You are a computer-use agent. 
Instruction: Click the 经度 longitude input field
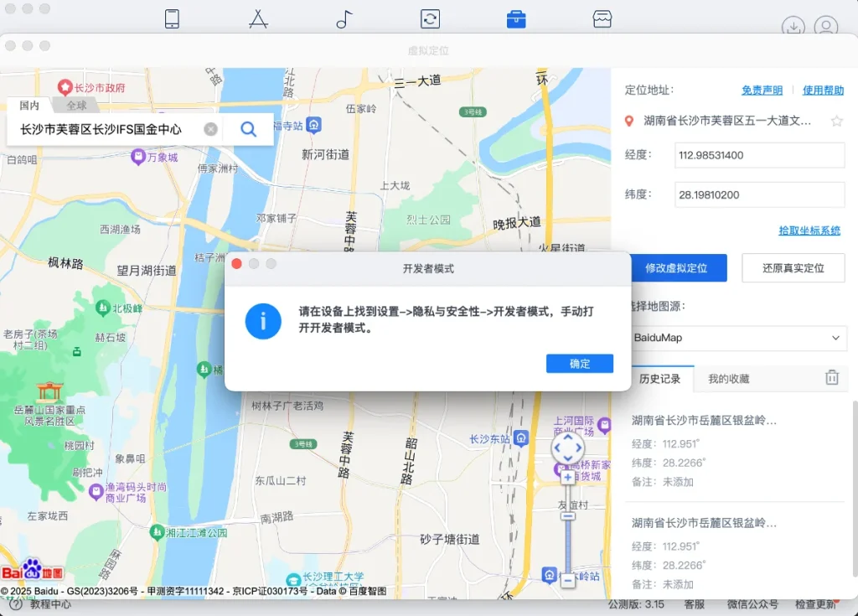tap(759, 156)
